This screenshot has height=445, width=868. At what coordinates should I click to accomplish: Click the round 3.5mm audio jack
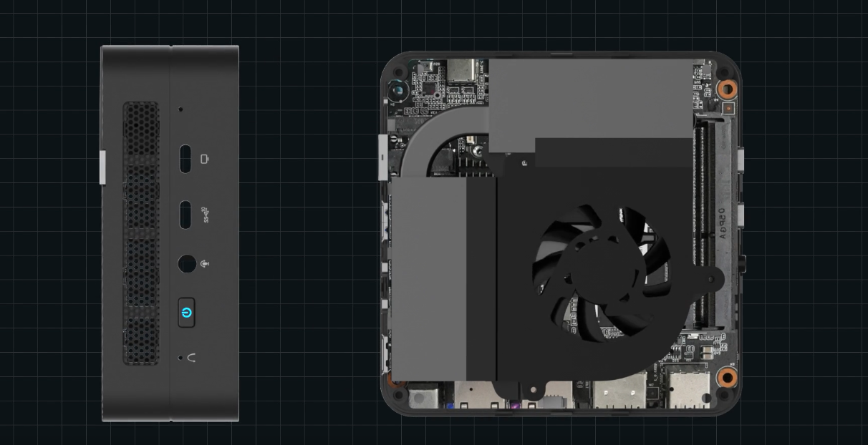point(186,264)
